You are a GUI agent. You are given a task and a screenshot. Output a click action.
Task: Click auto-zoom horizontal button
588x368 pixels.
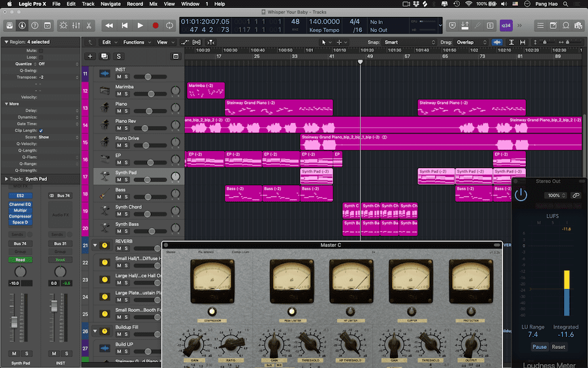(x=523, y=42)
